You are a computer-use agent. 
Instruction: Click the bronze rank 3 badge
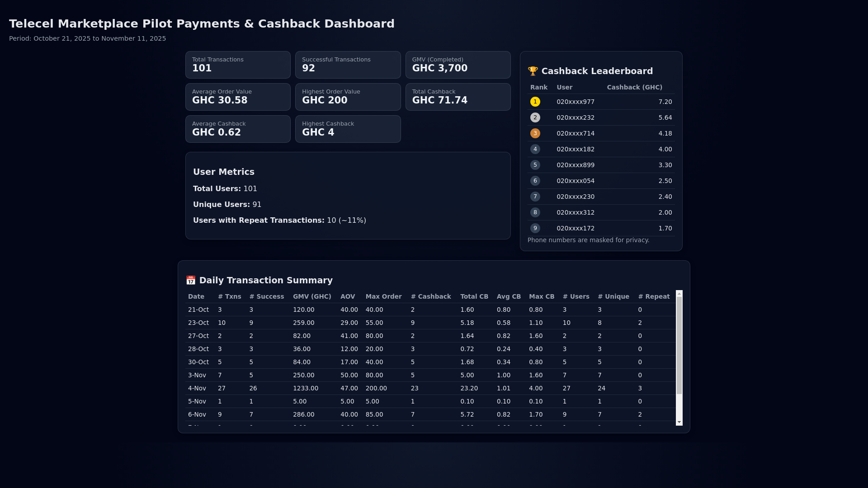coord(535,133)
